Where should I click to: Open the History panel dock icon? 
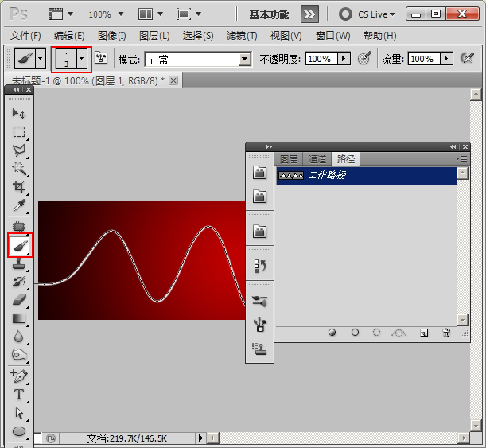point(260,266)
